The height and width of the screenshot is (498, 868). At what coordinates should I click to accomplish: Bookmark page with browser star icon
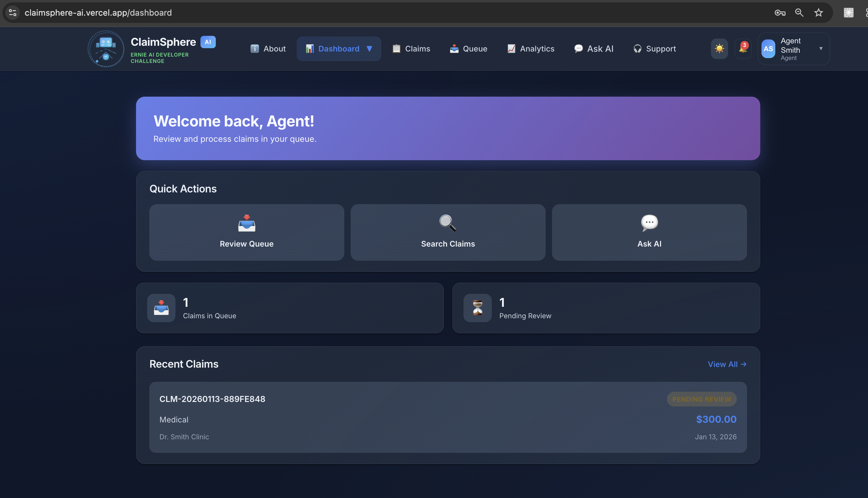[818, 13]
